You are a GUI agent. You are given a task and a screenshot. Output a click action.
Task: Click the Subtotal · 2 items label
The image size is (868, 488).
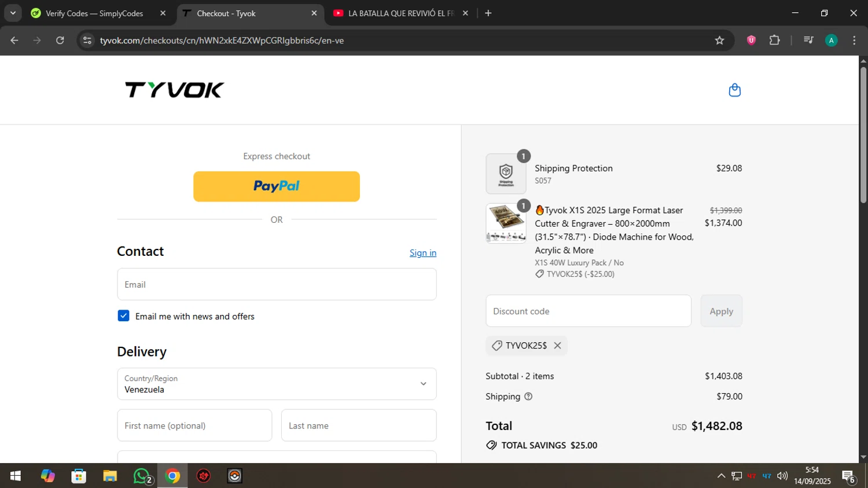[520, 376]
